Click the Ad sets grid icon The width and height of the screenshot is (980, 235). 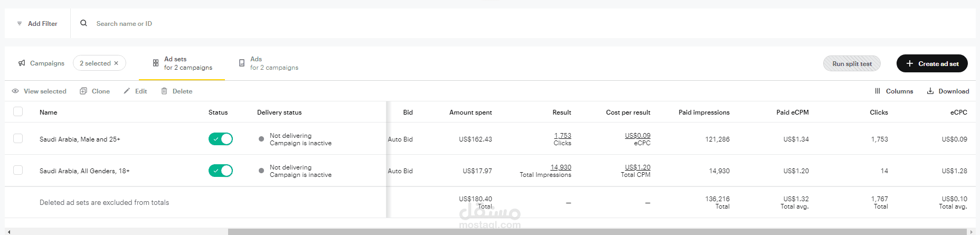click(156, 63)
